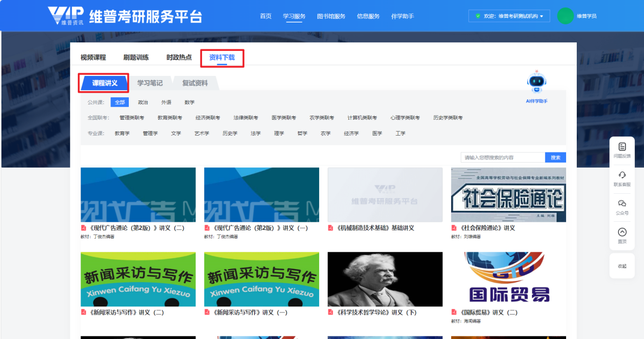The image size is (644, 339).
Task: Expand the 欢迎: 维普考研测试机构 dropdown
Action: (x=509, y=16)
